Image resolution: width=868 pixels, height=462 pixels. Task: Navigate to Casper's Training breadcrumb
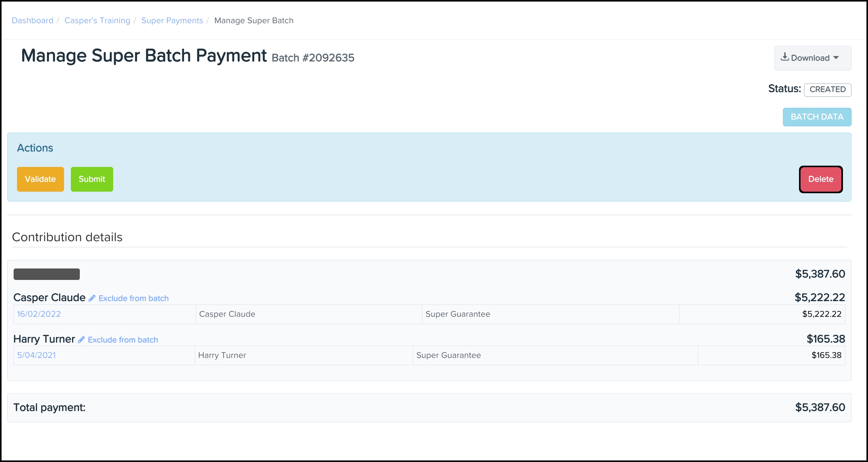point(97,20)
